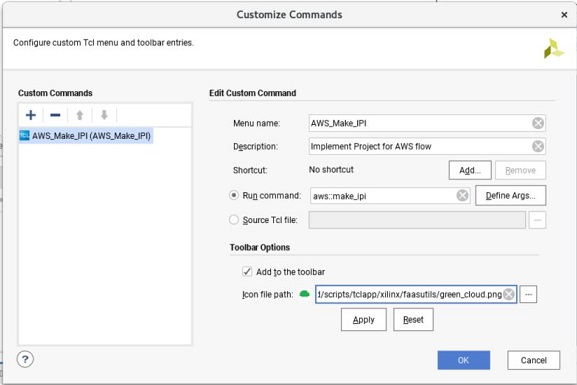Open help with question mark icon
This screenshot has width=577, height=385.
click(25, 359)
